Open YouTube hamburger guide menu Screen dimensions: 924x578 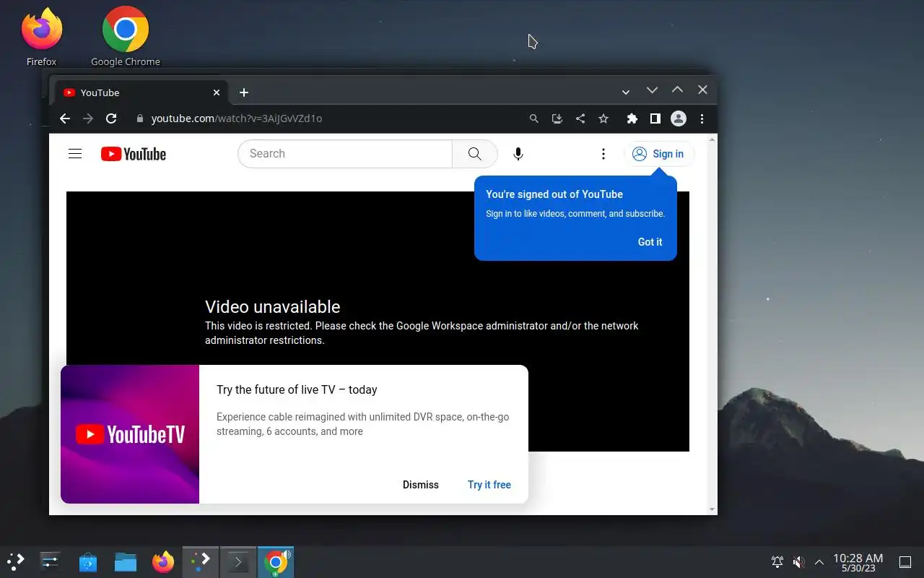(75, 153)
